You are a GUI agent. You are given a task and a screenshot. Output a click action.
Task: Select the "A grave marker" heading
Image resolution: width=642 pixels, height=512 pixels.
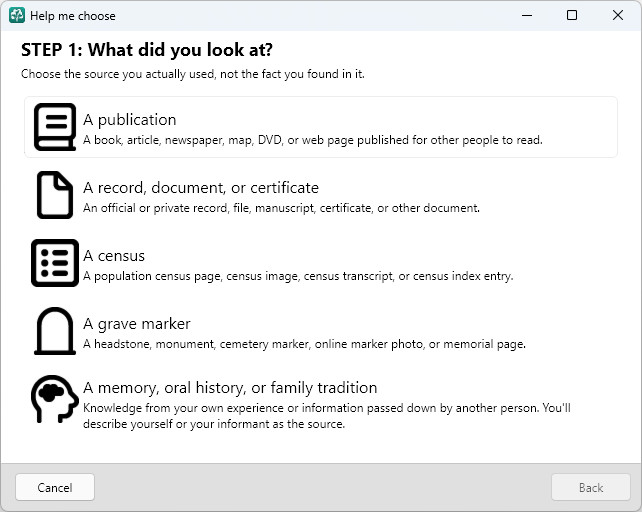click(137, 324)
